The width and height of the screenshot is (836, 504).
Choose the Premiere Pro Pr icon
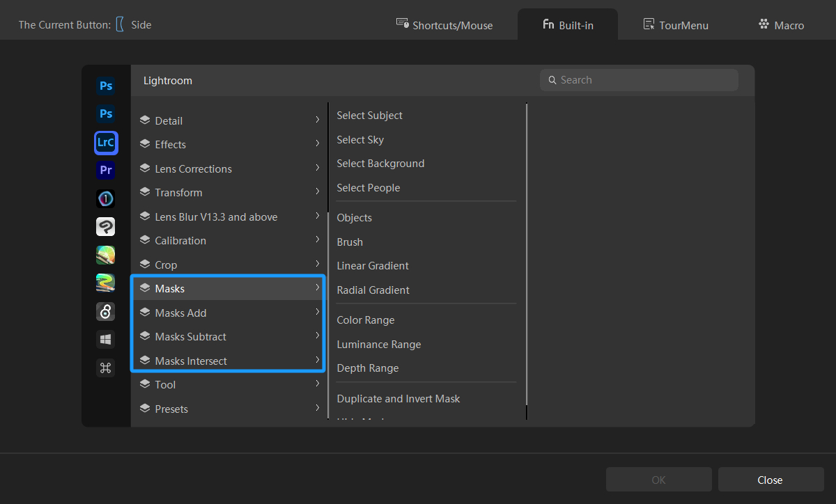click(x=106, y=171)
